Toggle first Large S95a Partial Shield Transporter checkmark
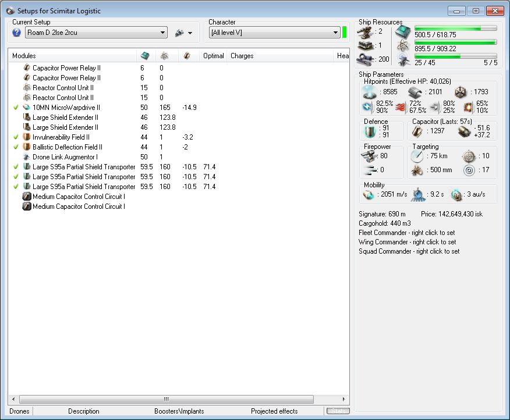The width and height of the screenshot is (510, 420). click(x=16, y=167)
